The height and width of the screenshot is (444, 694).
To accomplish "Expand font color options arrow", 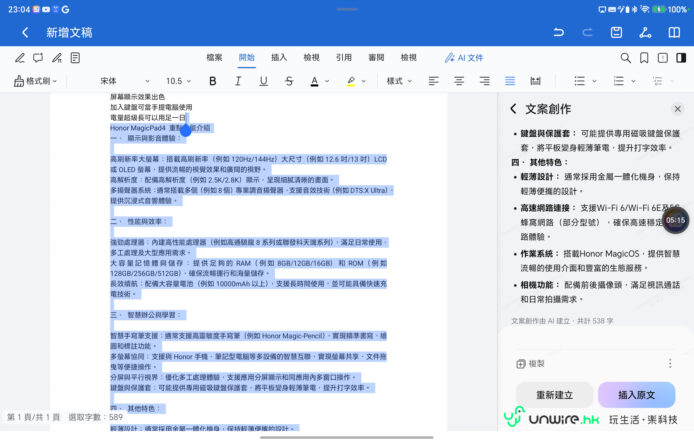I will pos(327,81).
